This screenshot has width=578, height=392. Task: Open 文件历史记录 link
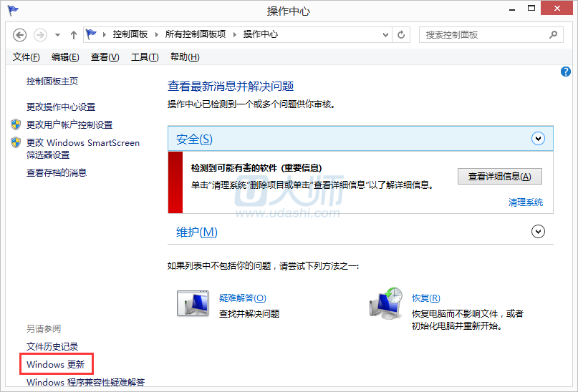click(x=52, y=346)
